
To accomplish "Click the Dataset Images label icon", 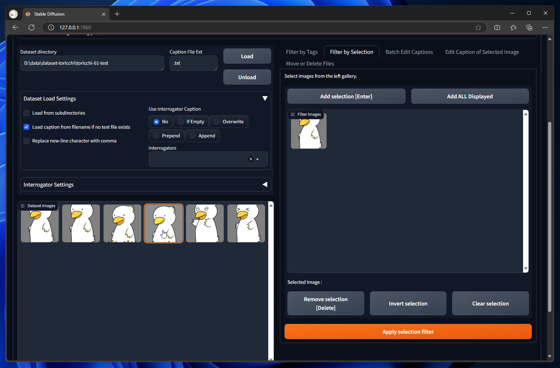I will tap(23, 206).
